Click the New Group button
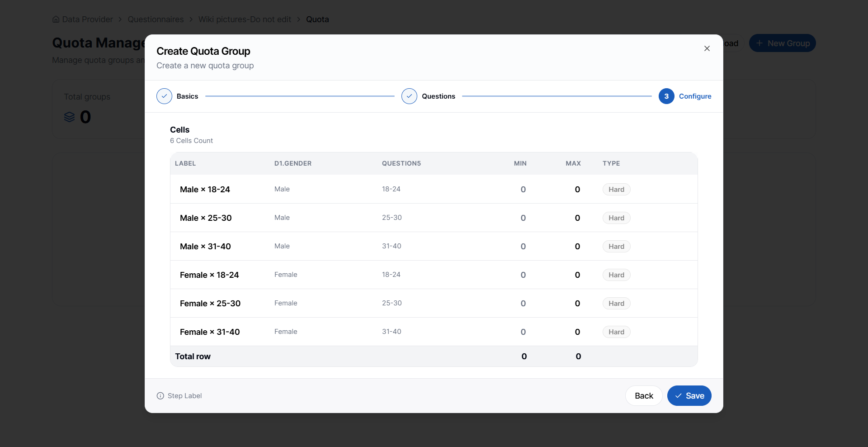 pyautogui.click(x=782, y=43)
